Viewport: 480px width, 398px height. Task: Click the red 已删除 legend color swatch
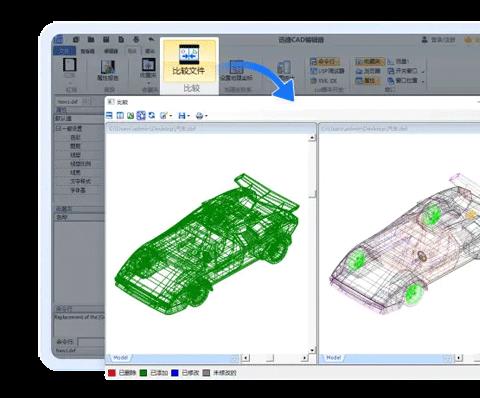[112, 373]
